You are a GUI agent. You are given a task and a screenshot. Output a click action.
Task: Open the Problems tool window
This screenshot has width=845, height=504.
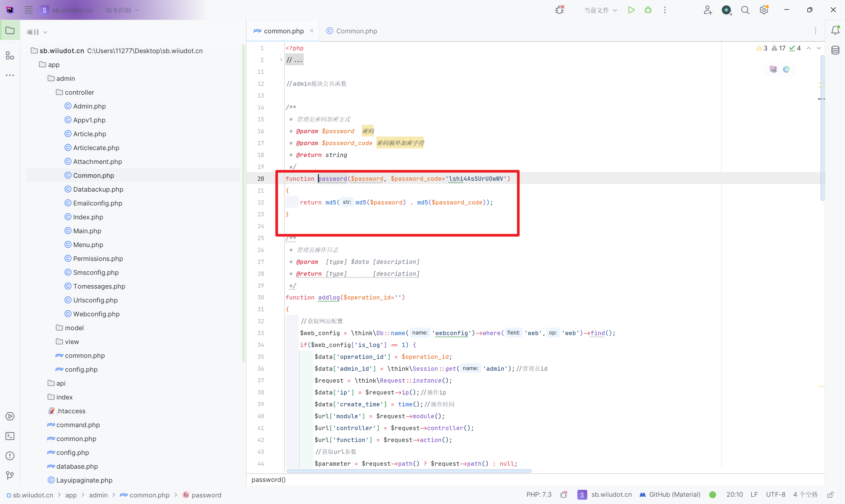point(10,456)
